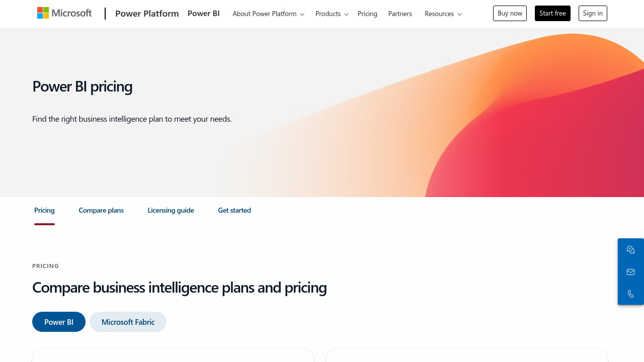Open Pricing in the top navigation
Image resolution: width=644 pixels, height=362 pixels.
tap(367, 14)
